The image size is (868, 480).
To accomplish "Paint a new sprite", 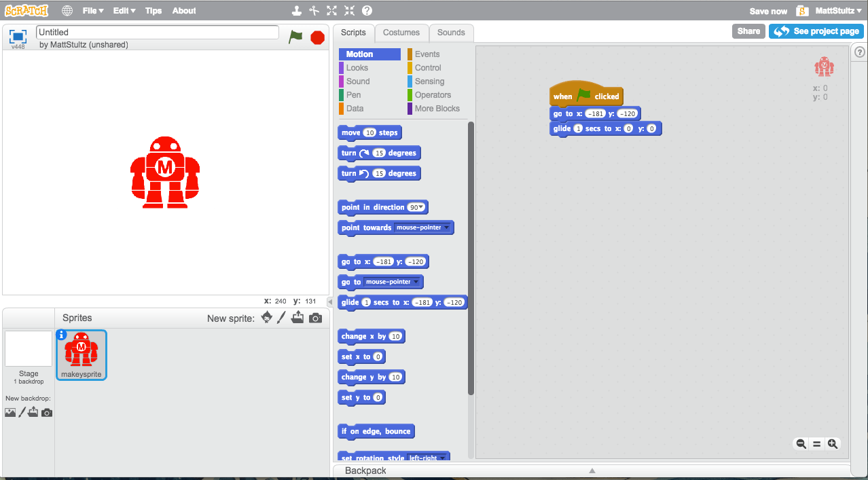I will (281, 318).
